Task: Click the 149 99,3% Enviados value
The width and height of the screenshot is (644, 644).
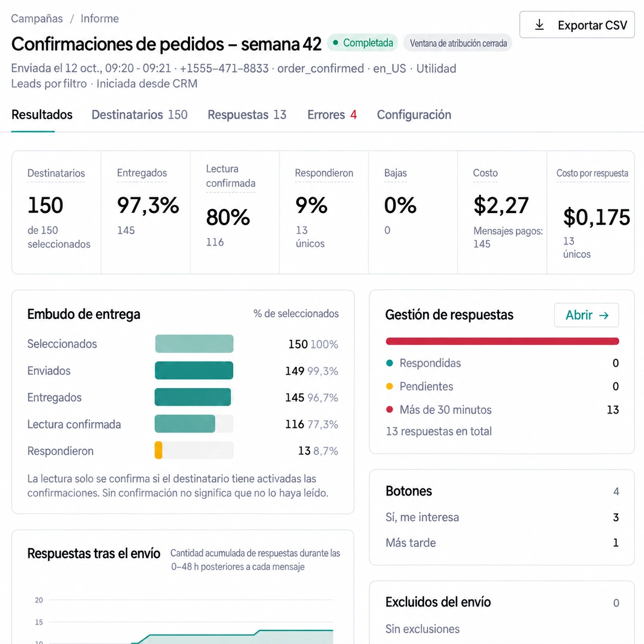Action: click(x=311, y=371)
